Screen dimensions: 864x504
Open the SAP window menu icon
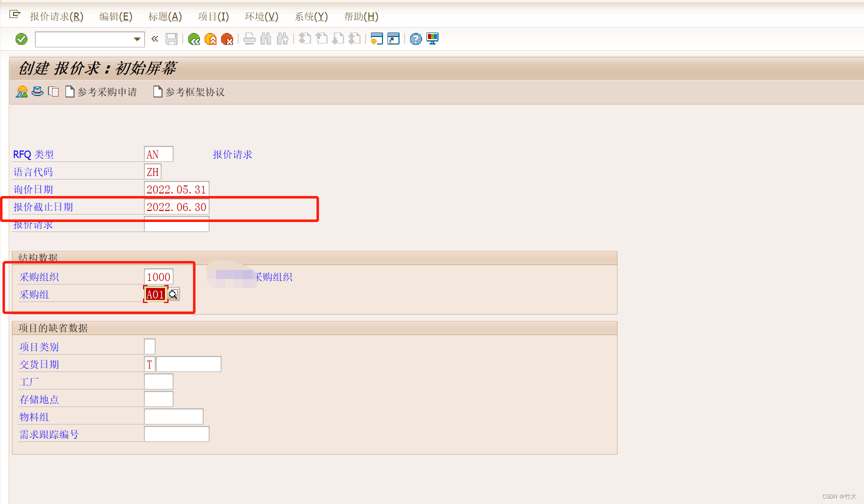click(15, 14)
